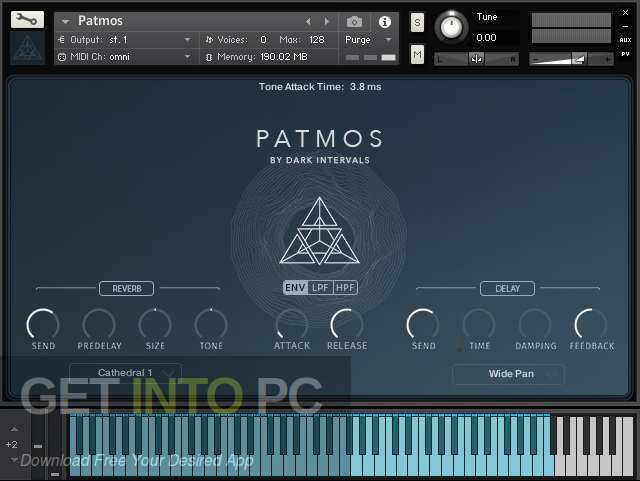Toggle the AUX sends panel button

625,40
